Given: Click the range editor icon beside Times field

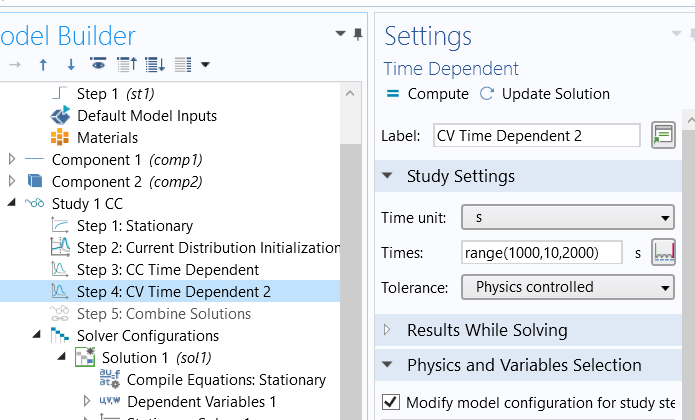Looking at the screenshot, I should coord(662,253).
